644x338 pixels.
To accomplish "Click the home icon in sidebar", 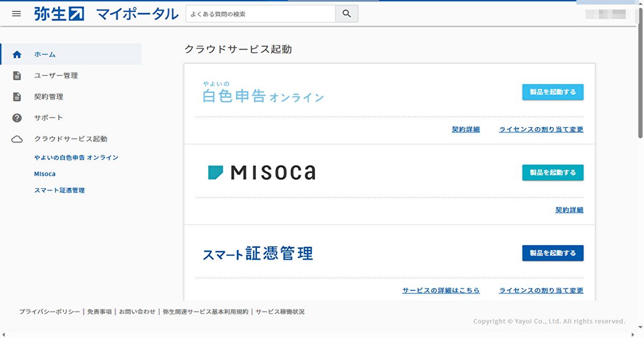I will tap(17, 54).
